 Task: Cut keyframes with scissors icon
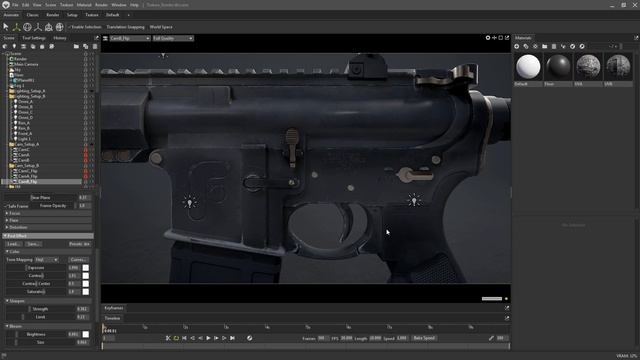coord(168,338)
